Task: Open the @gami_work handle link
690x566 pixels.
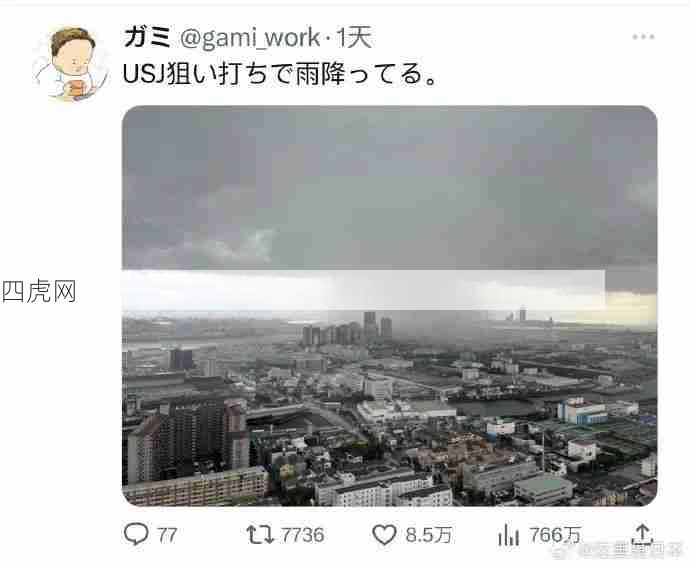Action: pyautogui.click(x=250, y=37)
